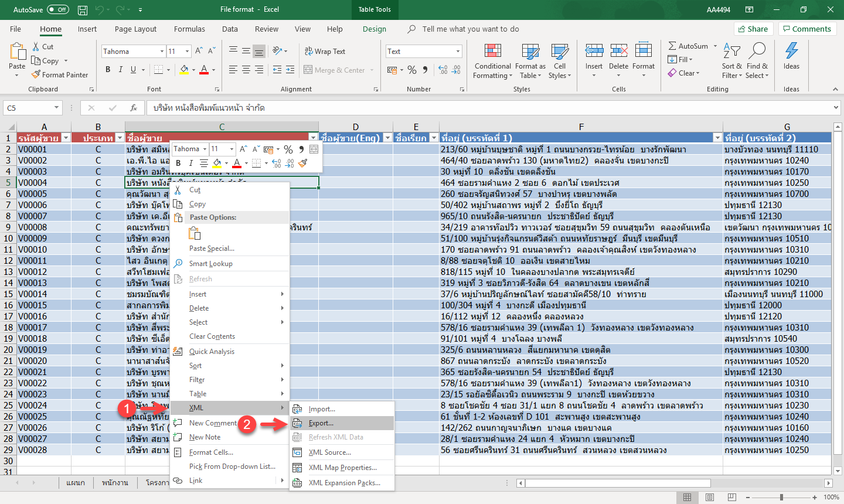Click the zoom slider handle

point(781,497)
